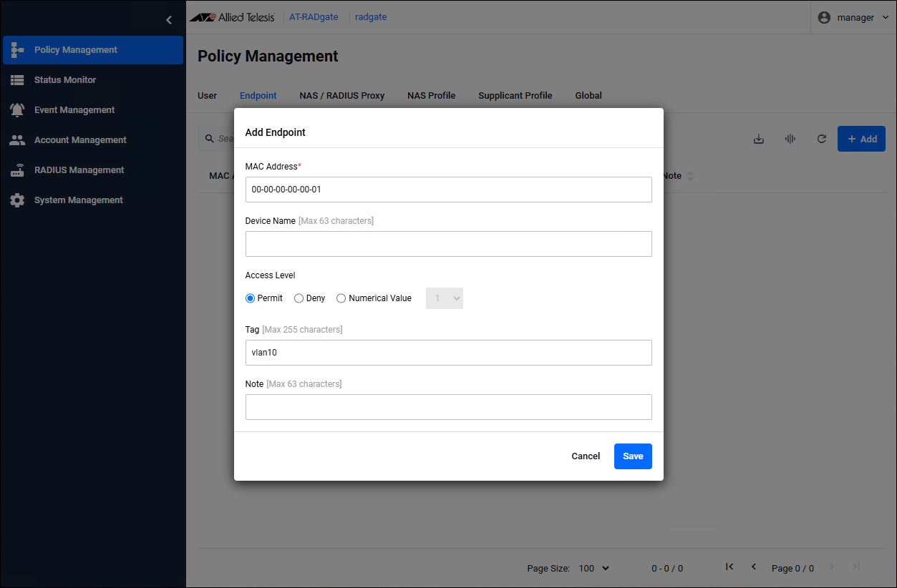This screenshot has height=588, width=897.
Task: Switch to the NAS Profile tab
Action: pos(431,95)
